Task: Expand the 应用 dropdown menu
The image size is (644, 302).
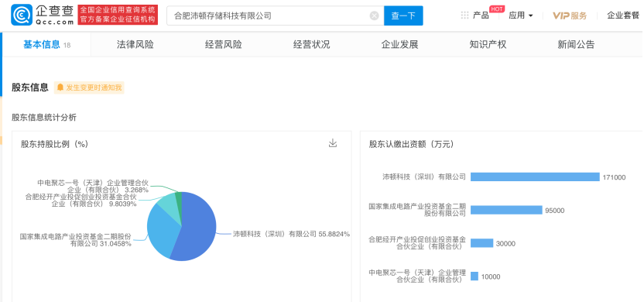Action: pos(521,15)
